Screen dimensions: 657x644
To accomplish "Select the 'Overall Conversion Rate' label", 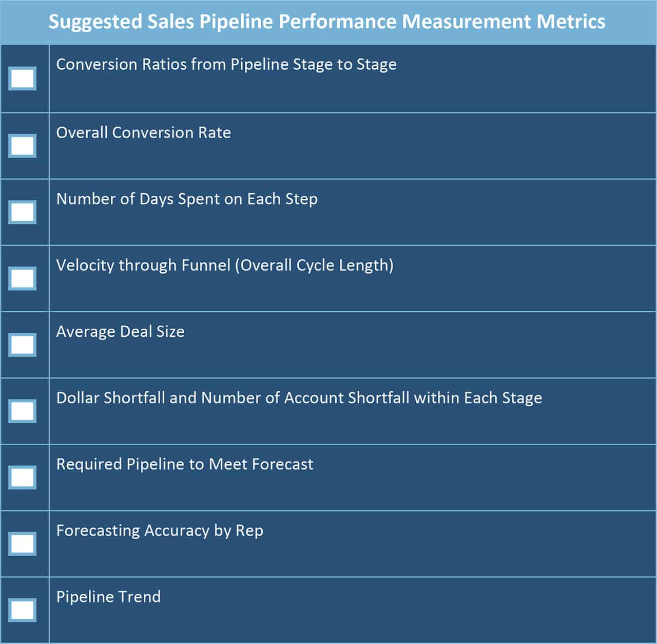I will pos(143,132).
